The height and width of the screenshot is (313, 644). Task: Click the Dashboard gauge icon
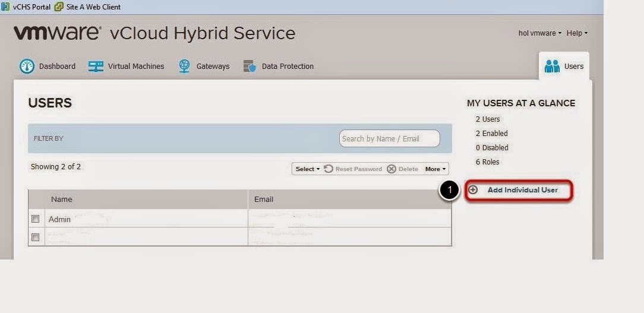[x=27, y=66]
